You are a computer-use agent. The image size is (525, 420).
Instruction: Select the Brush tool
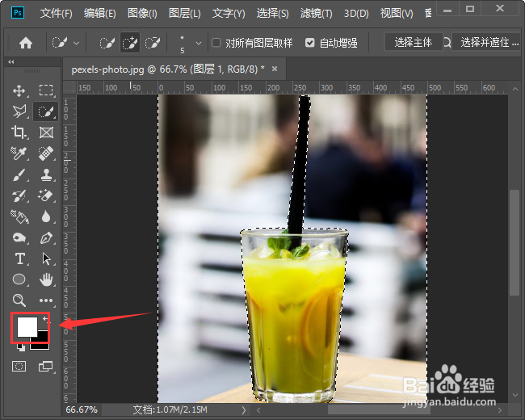click(19, 174)
